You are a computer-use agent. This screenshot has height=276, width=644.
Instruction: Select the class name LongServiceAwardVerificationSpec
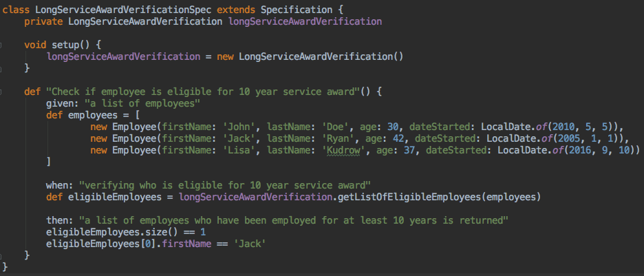point(123,10)
